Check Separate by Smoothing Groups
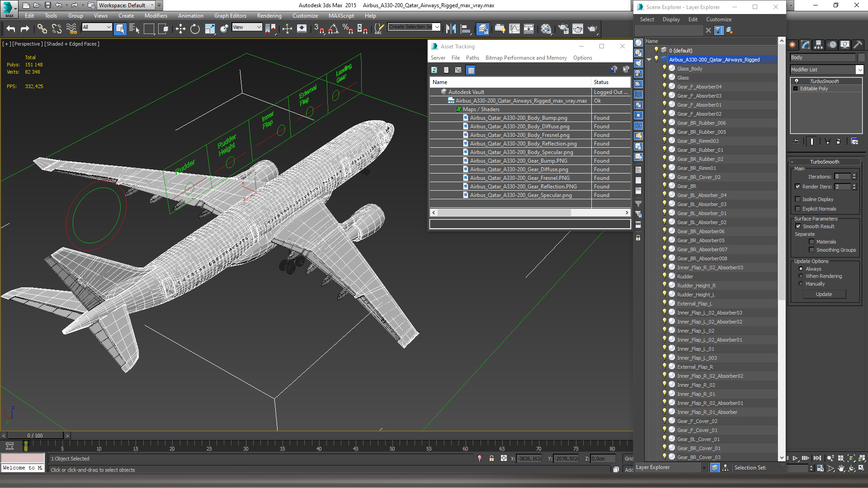This screenshot has width=868, height=488. [812, 250]
